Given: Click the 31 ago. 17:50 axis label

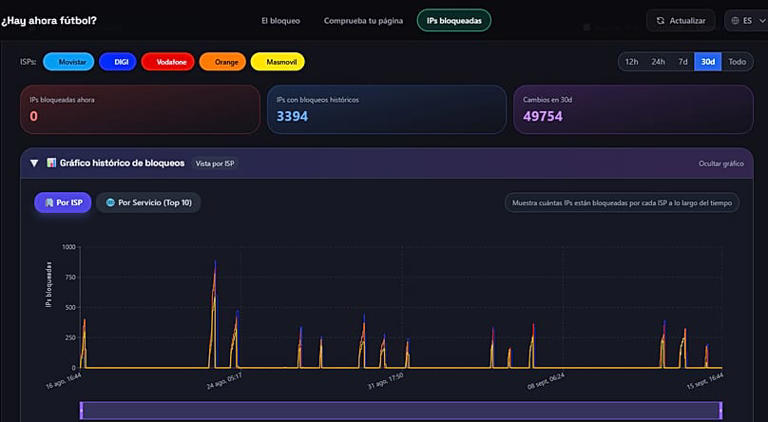Looking at the screenshot, I should (x=385, y=380).
